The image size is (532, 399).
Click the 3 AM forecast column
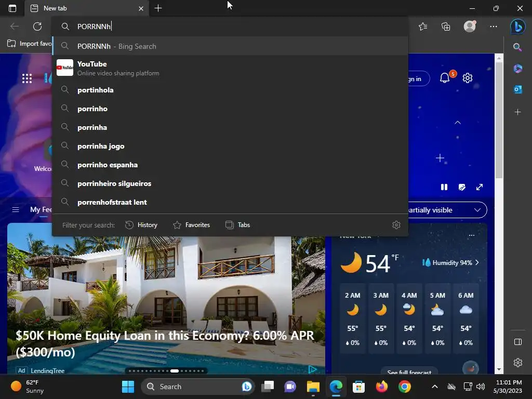point(381,318)
